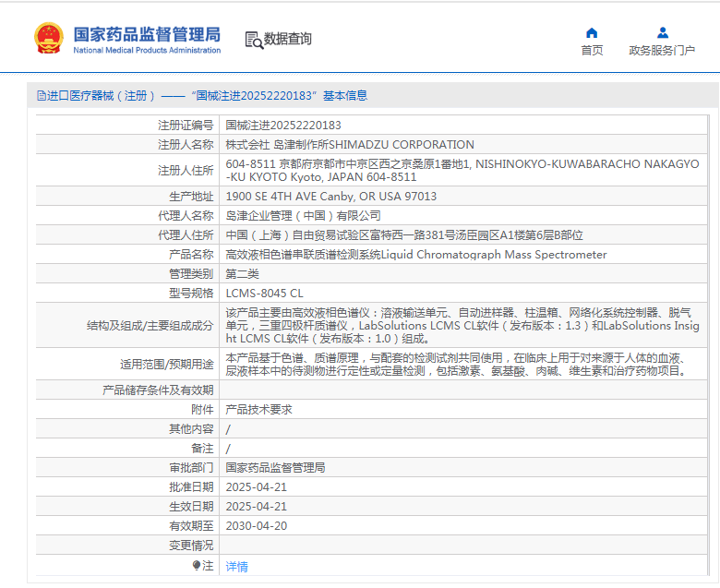The image size is (720, 588).
Task: Click the document icon before 进口医疗器械
Action: click(x=42, y=95)
